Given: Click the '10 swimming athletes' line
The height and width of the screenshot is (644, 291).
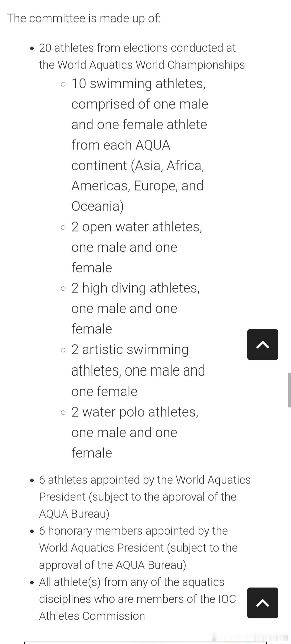Looking at the screenshot, I should pos(138,84).
